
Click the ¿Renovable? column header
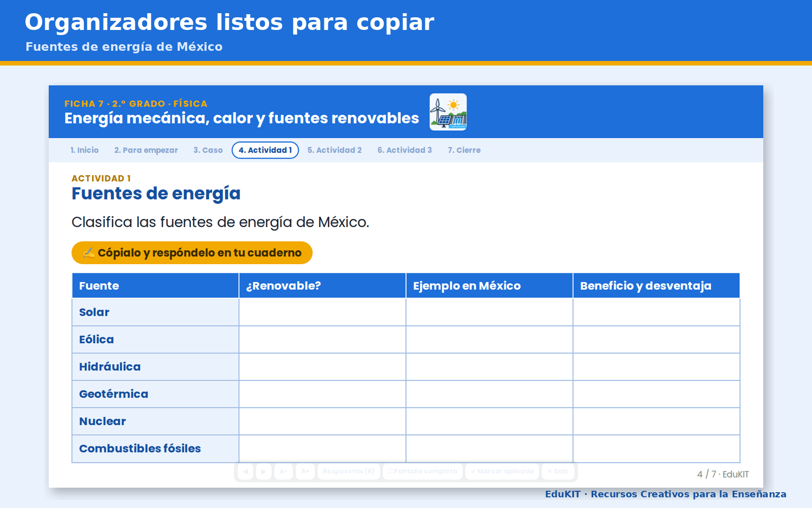322,285
